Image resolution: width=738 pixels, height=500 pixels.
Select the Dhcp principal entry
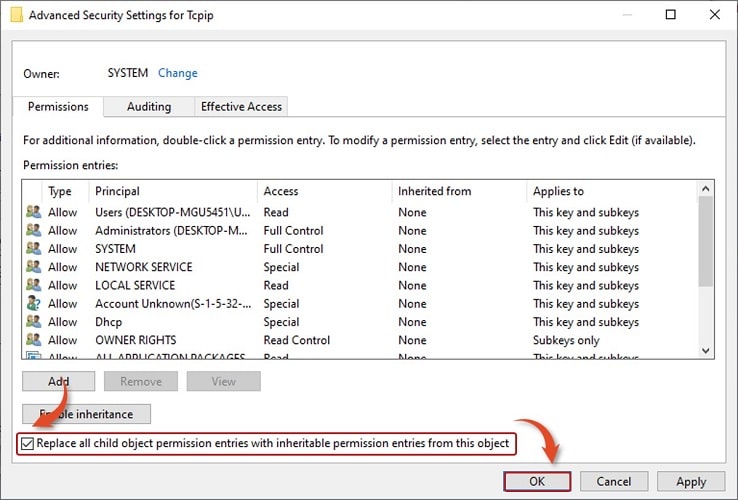pyautogui.click(x=109, y=322)
